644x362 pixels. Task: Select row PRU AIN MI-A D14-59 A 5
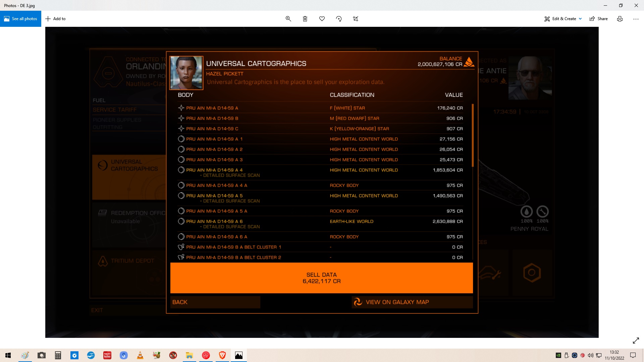[320, 198]
